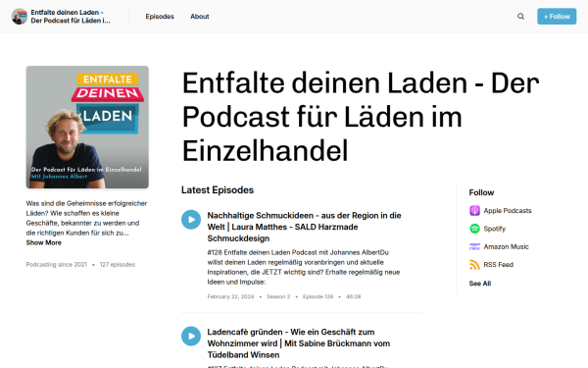Click the '127 episodes' count
The width and height of the screenshot is (588, 368).
pyautogui.click(x=118, y=265)
